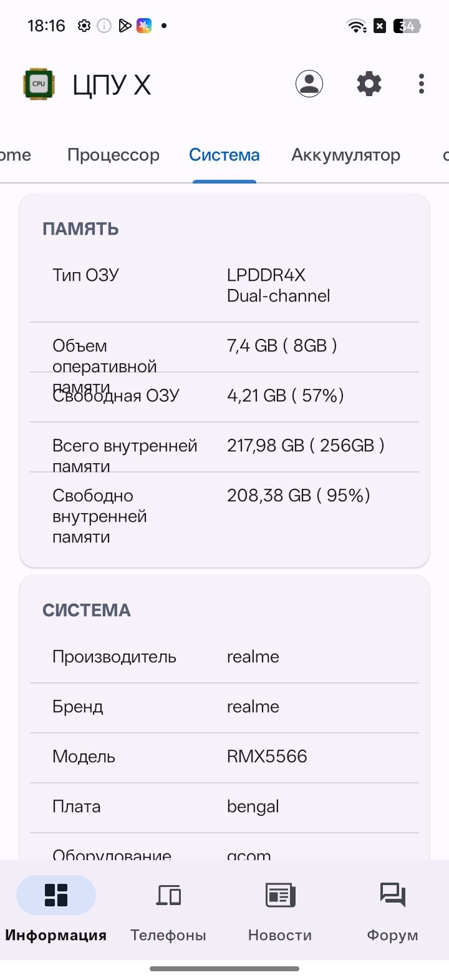Open the Google Play icon in status bar
The image size is (449, 980).
tap(124, 26)
